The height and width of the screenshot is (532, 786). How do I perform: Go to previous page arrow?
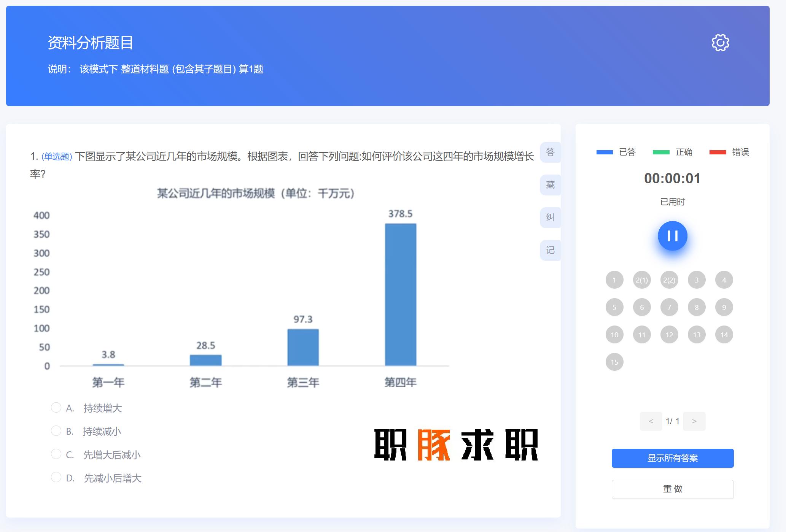(x=651, y=421)
